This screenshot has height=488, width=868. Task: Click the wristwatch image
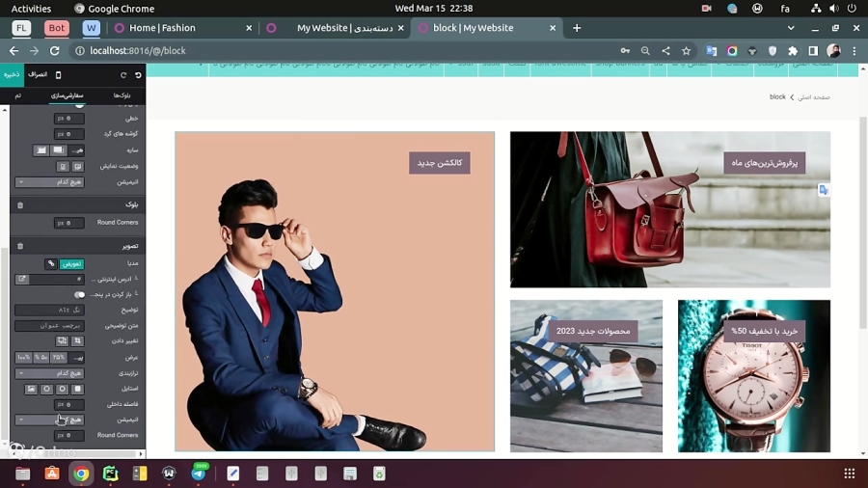[754, 376]
